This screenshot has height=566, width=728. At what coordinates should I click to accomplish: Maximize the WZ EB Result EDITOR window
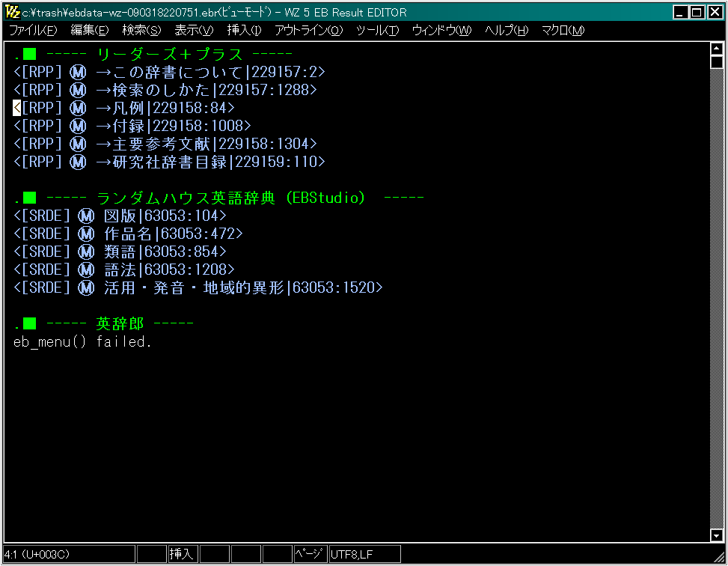pos(697,12)
